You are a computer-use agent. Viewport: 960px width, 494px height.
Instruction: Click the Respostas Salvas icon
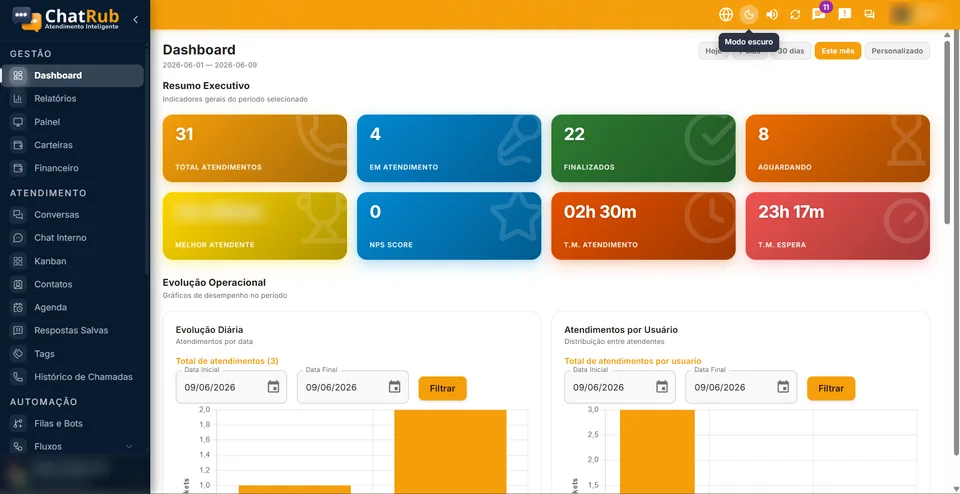18,331
